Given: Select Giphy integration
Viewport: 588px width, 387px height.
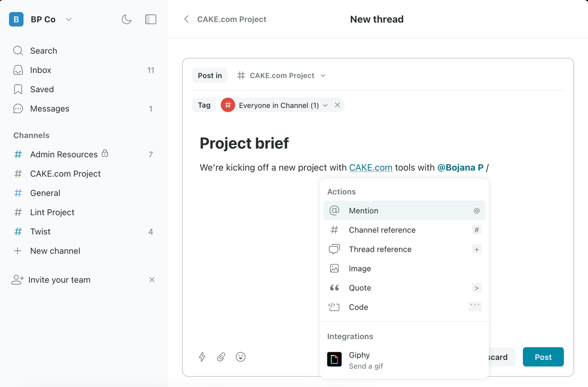Looking at the screenshot, I should click(404, 360).
